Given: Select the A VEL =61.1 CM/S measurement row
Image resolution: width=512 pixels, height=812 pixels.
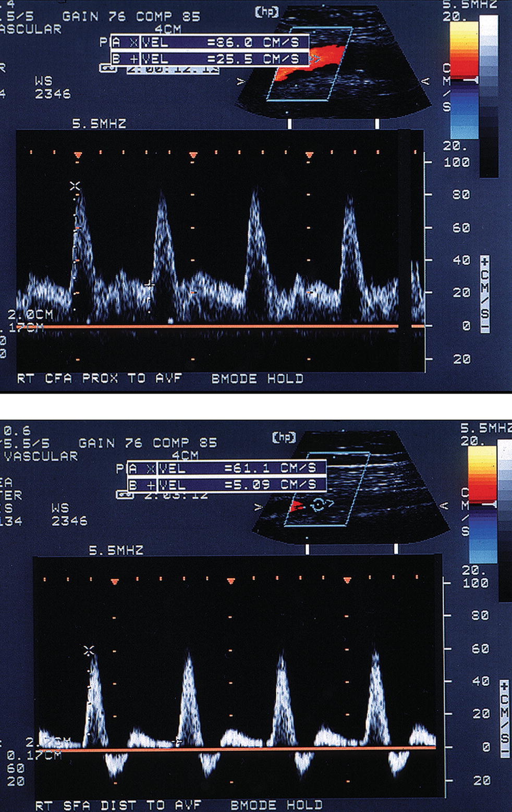Looking at the screenshot, I should click(x=227, y=468).
